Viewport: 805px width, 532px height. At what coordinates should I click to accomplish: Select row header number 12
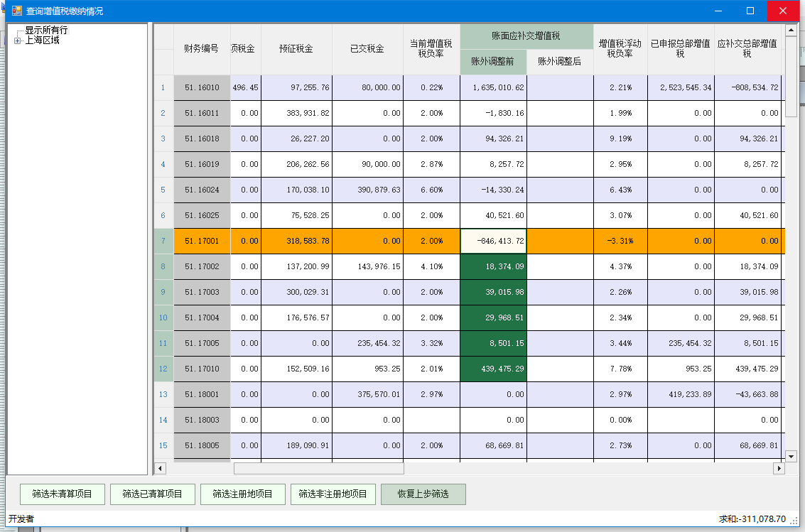(x=163, y=369)
